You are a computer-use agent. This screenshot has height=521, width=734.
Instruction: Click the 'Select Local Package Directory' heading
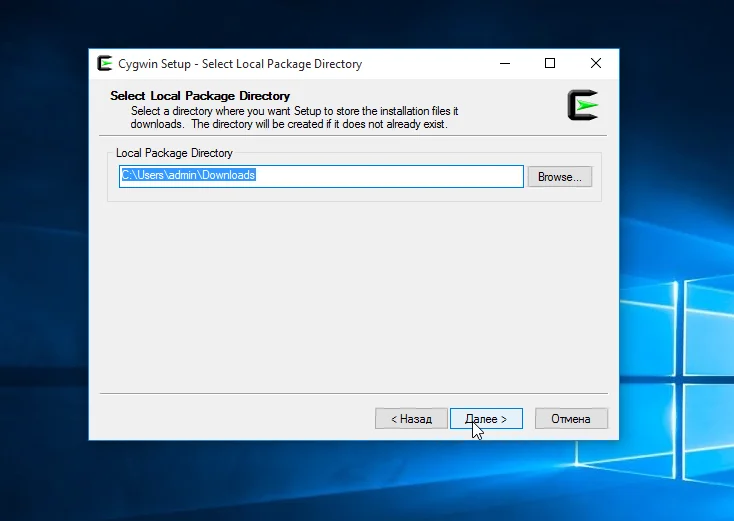[200, 95]
